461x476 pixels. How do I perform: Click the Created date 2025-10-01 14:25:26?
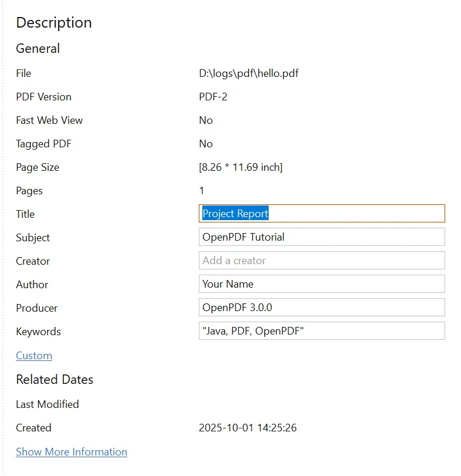pyautogui.click(x=248, y=428)
